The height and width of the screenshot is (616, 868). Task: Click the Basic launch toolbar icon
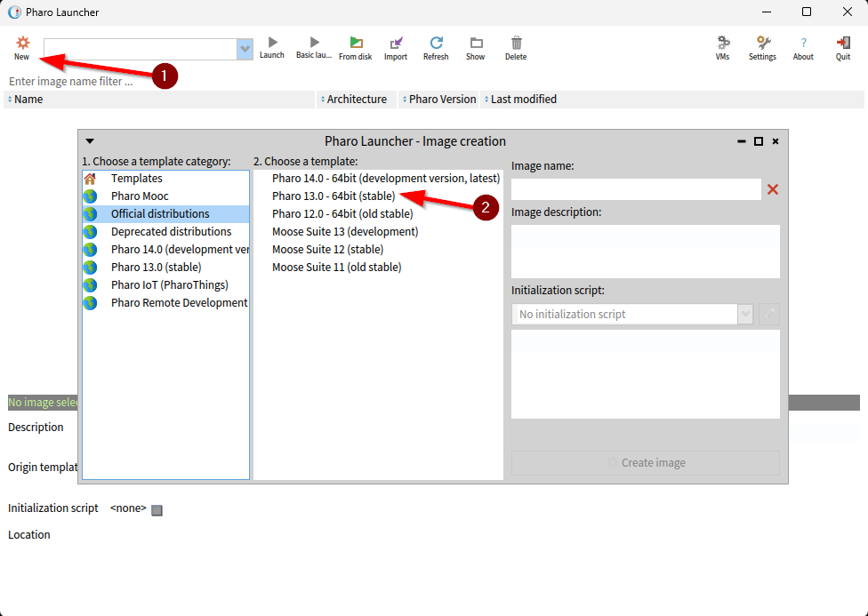[x=314, y=43]
